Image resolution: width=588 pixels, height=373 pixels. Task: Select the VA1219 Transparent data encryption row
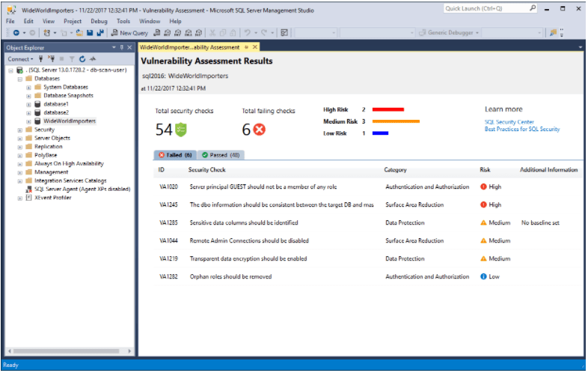(367, 258)
